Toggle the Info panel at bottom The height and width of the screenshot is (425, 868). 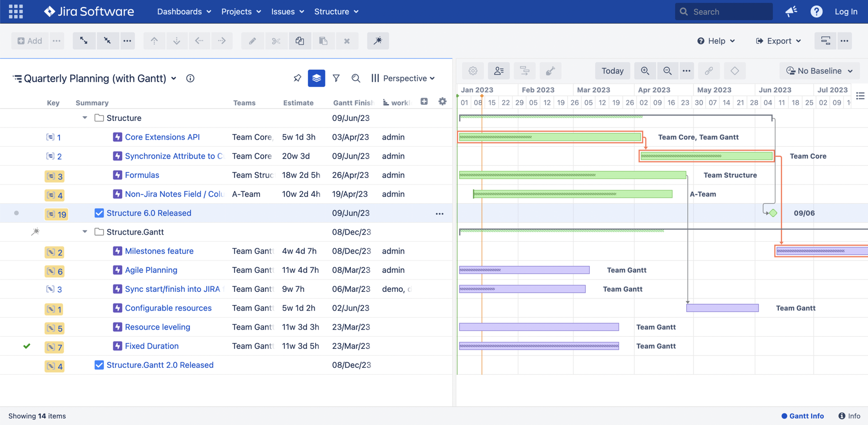849,416
